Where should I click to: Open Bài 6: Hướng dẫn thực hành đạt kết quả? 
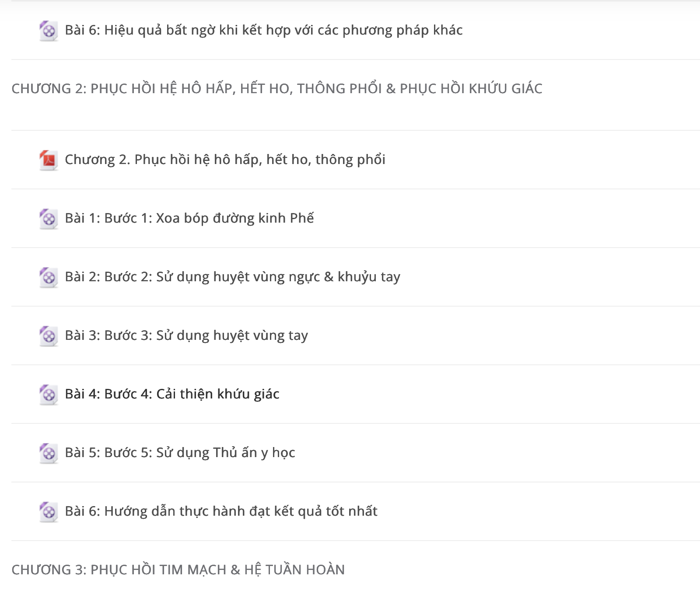[221, 511]
